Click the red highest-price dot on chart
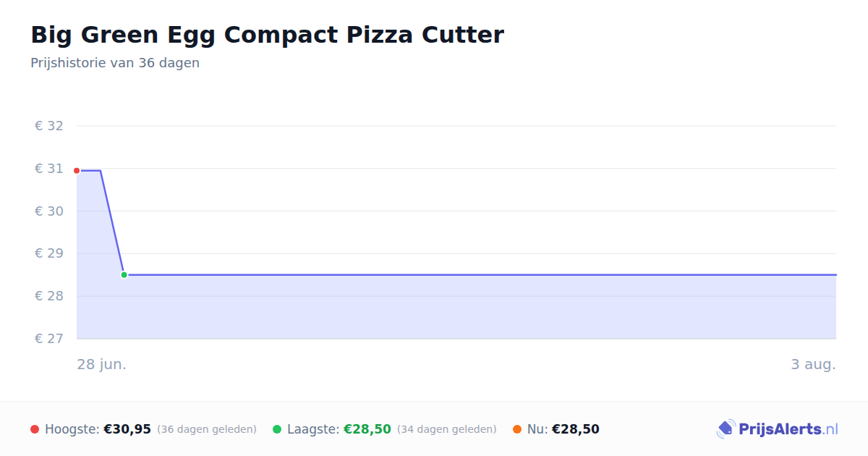Viewport: 868px width, 456px height. pos(77,171)
